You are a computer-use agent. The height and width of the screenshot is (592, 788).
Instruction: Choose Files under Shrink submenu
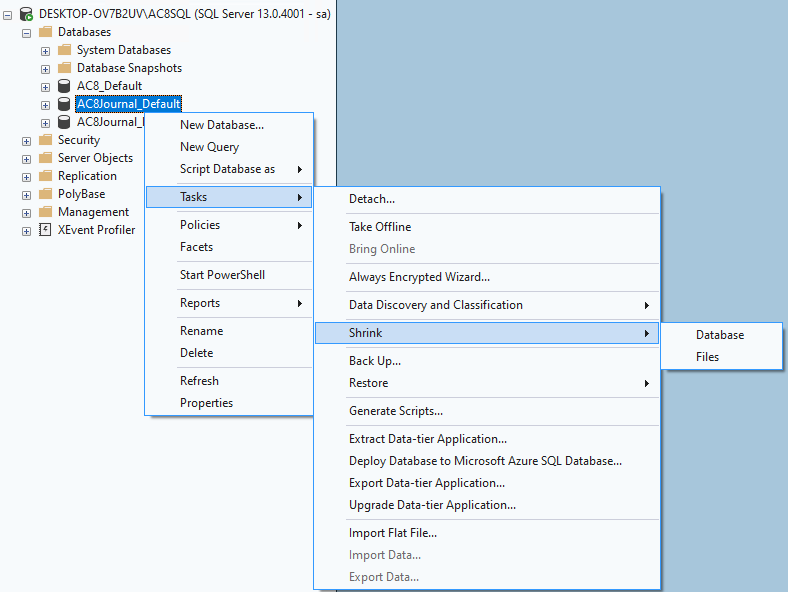722,357
